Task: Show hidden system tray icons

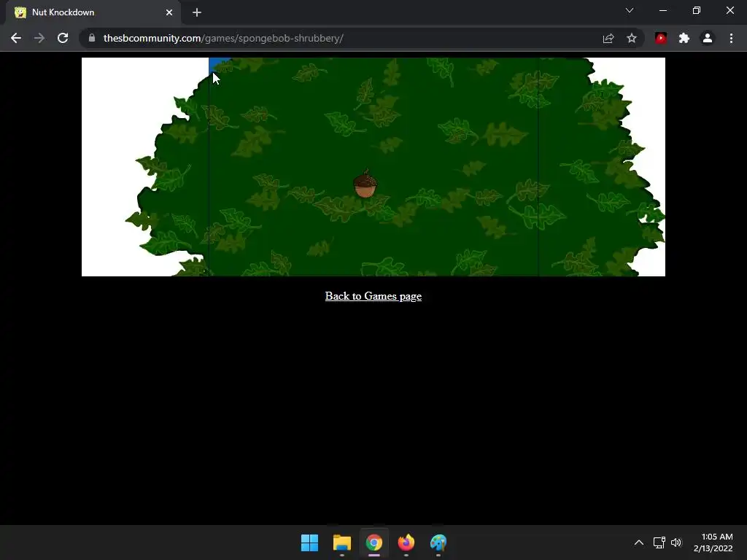Action: [639, 542]
